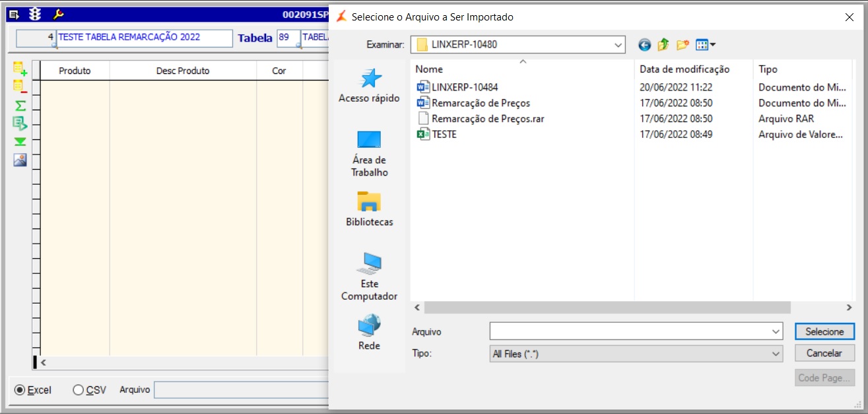Open Bibliotecas in places bar
The height and width of the screenshot is (414, 868).
(x=370, y=209)
